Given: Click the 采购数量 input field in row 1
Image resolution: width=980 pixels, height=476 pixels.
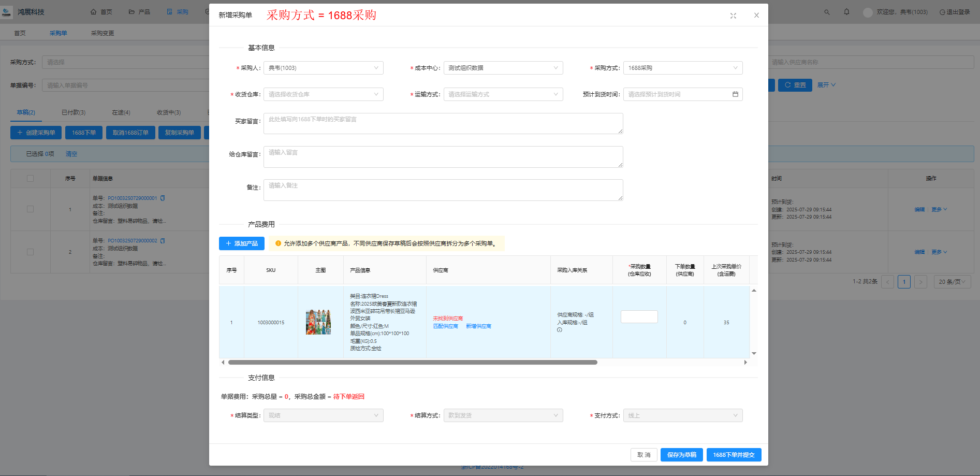Looking at the screenshot, I should (x=639, y=317).
